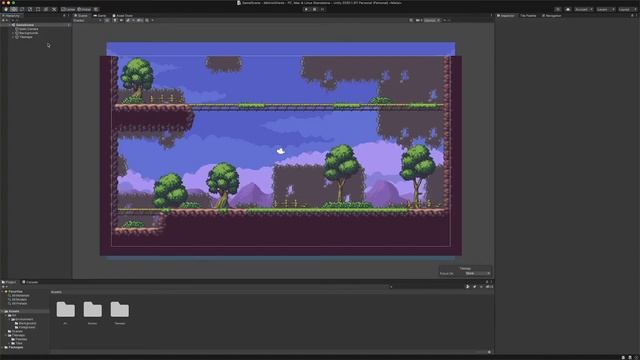Screen dimensions: 640x360
Task: Click the Project search by type icon
Action: coord(468,287)
